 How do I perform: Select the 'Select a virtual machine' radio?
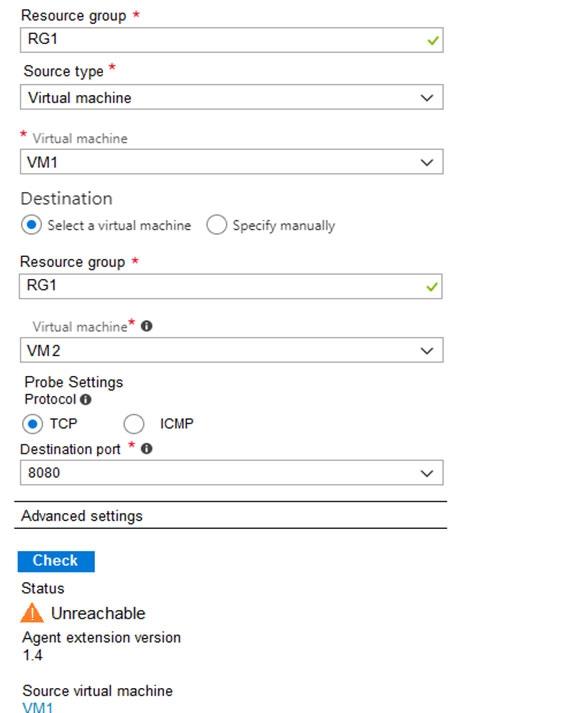pos(31,225)
